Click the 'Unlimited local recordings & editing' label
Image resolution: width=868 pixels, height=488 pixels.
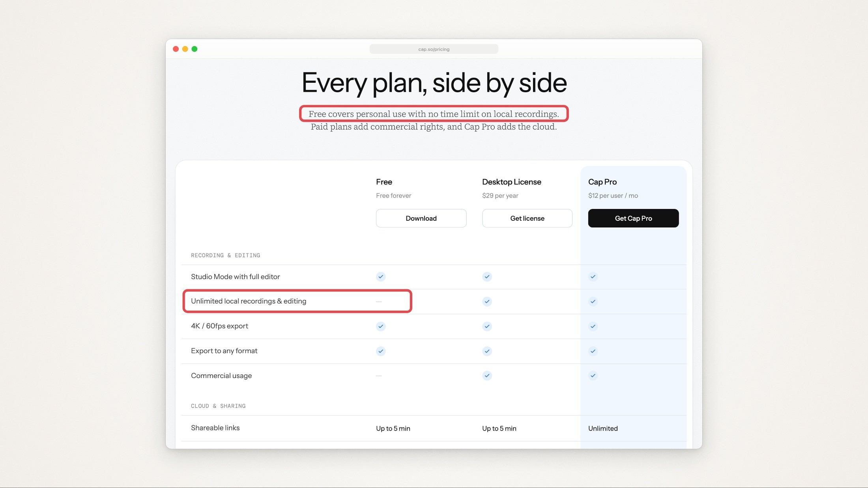(x=249, y=301)
